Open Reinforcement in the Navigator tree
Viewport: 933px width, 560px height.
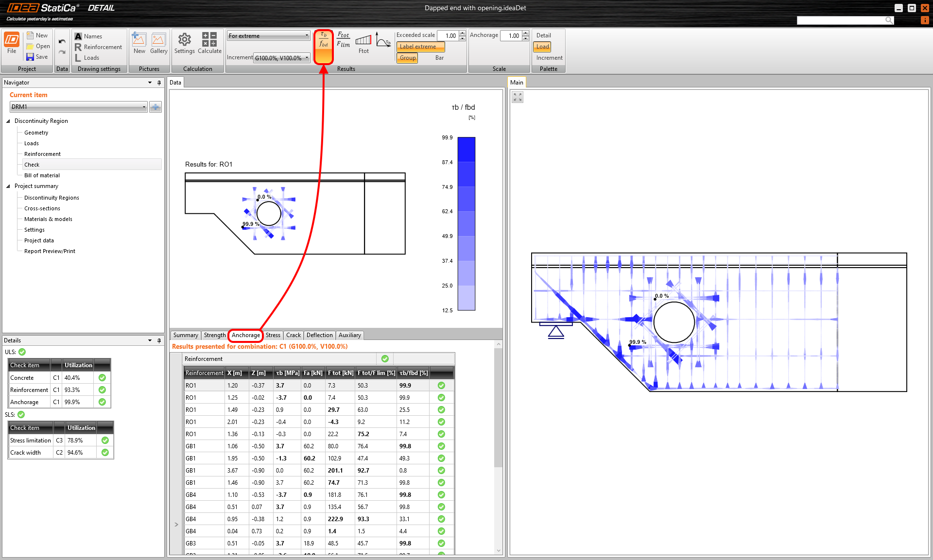tap(42, 154)
